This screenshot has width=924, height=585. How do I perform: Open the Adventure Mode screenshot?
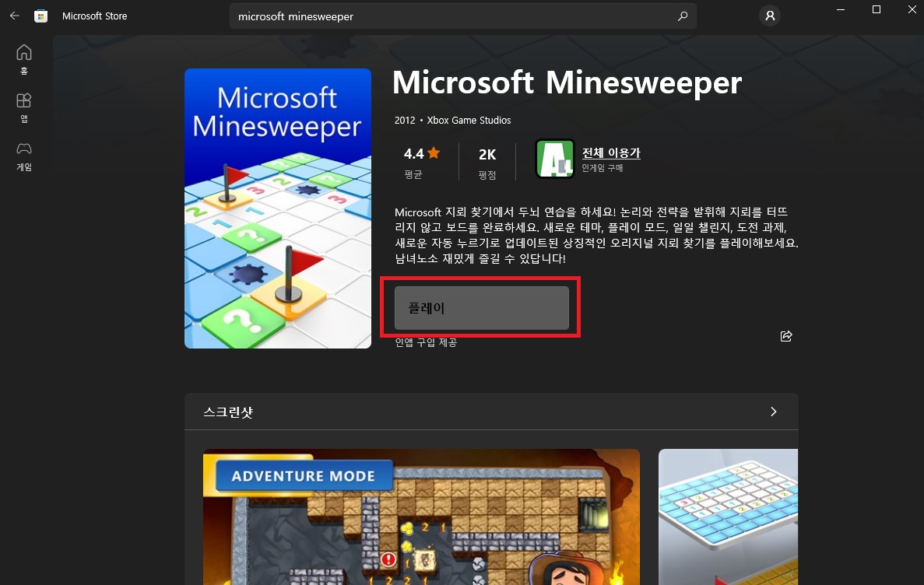tap(421, 517)
